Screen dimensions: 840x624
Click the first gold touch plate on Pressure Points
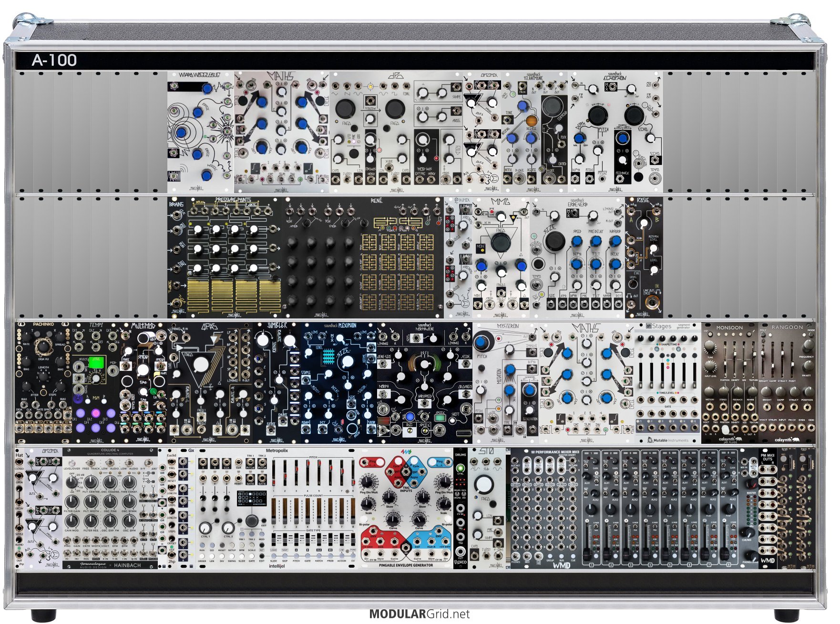coord(198,296)
